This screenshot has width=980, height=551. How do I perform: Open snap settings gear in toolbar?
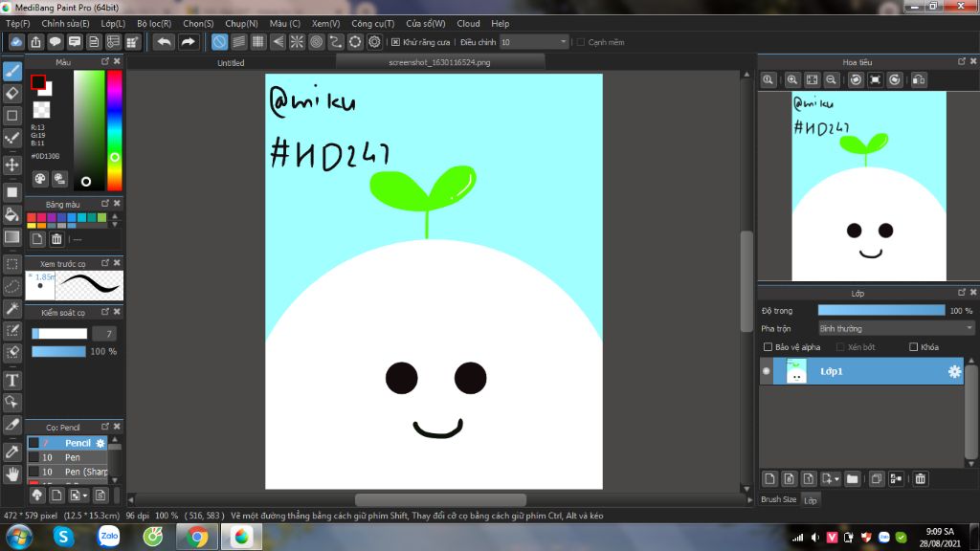(x=374, y=42)
